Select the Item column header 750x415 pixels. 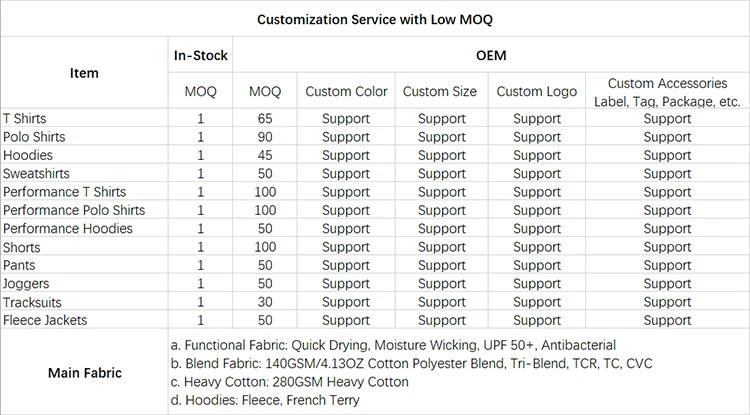point(84,73)
